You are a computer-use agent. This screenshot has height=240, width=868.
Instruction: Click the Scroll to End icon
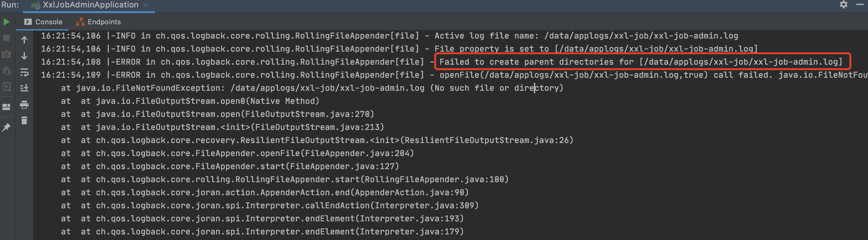(x=24, y=88)
